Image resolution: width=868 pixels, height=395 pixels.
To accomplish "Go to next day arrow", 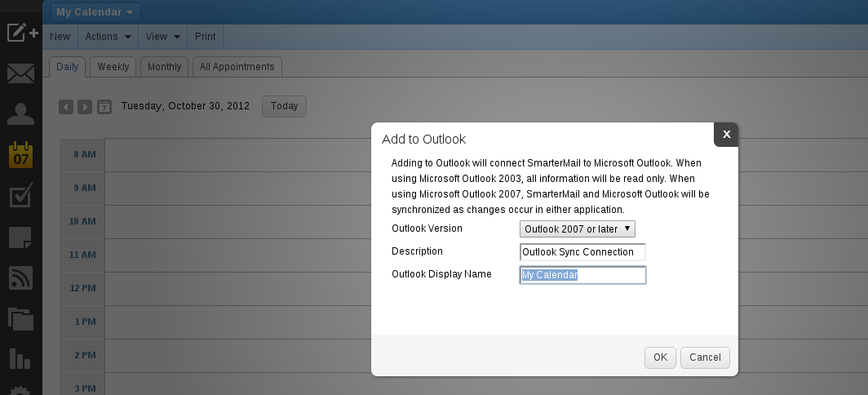I will click(x=85, y=107).
